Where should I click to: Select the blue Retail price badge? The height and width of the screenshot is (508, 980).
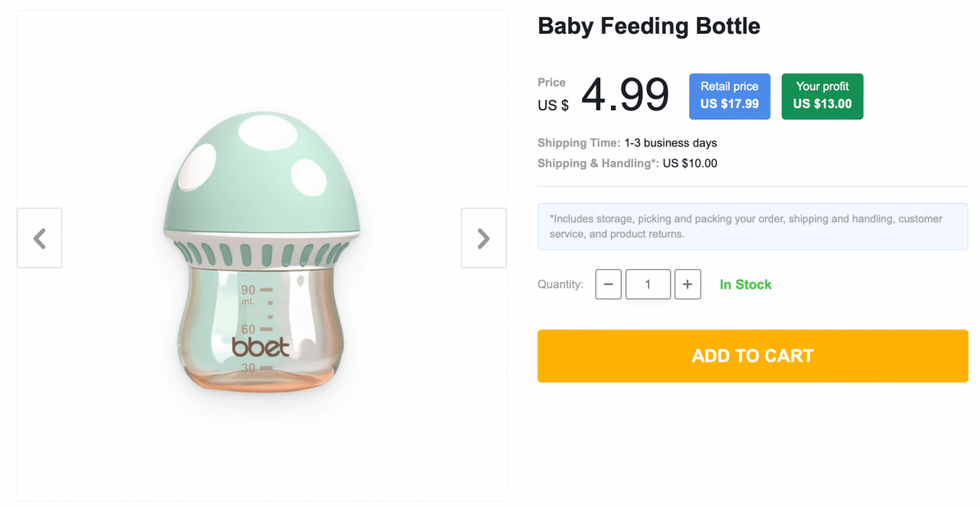729,96
